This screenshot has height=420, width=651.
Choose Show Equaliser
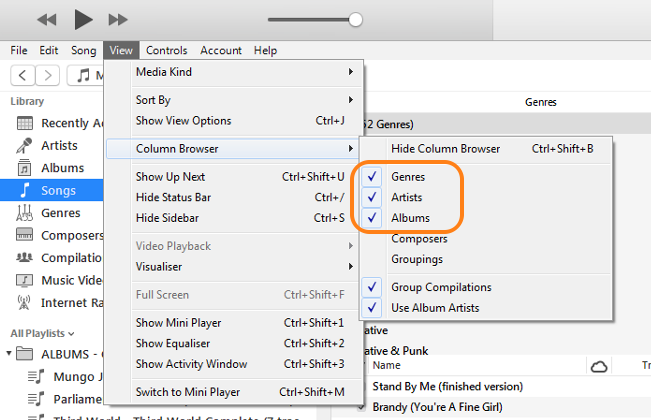pyautogui.click(x=234, y=344)
